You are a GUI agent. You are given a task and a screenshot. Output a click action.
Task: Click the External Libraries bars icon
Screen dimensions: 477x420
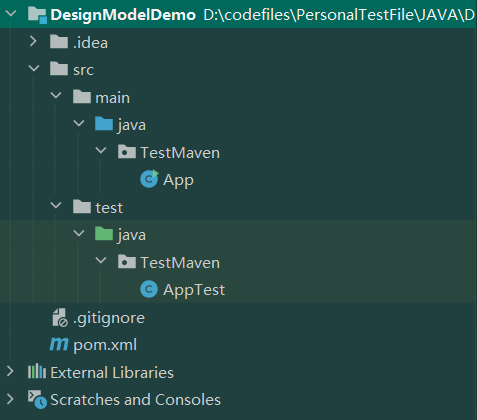coord(37,371)
